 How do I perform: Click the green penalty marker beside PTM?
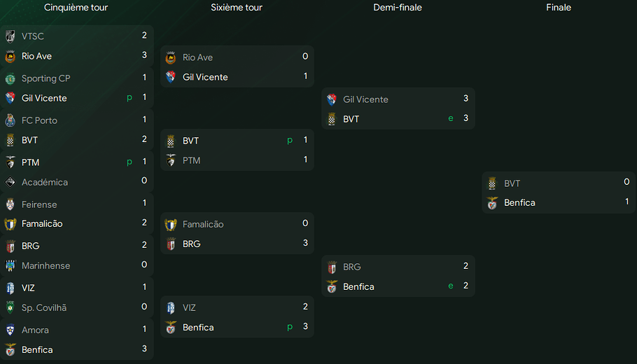click(x=129, y=162)
